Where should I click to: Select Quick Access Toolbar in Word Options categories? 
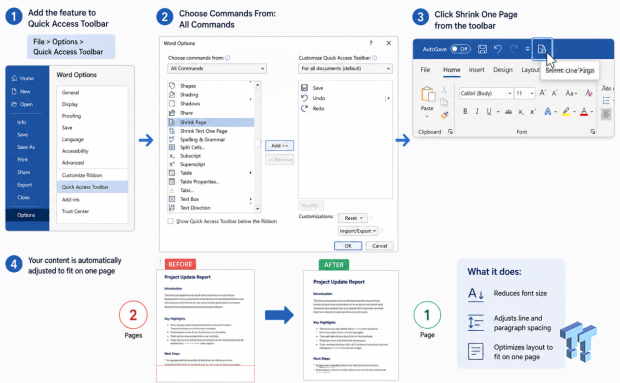pos(92,187)
